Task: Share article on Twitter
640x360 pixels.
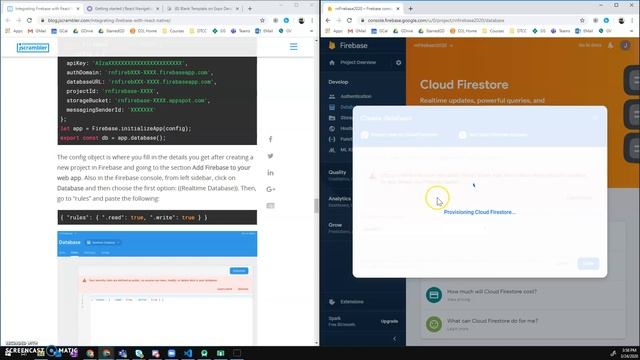Action: click(270, 156)
